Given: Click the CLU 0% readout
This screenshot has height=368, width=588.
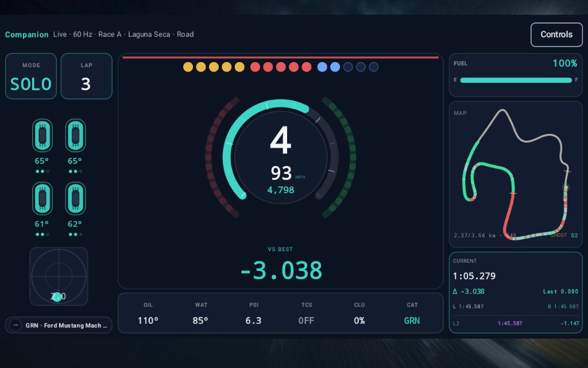Looking at the screenshot, I should pyautogui.click(x=359, y=313).
